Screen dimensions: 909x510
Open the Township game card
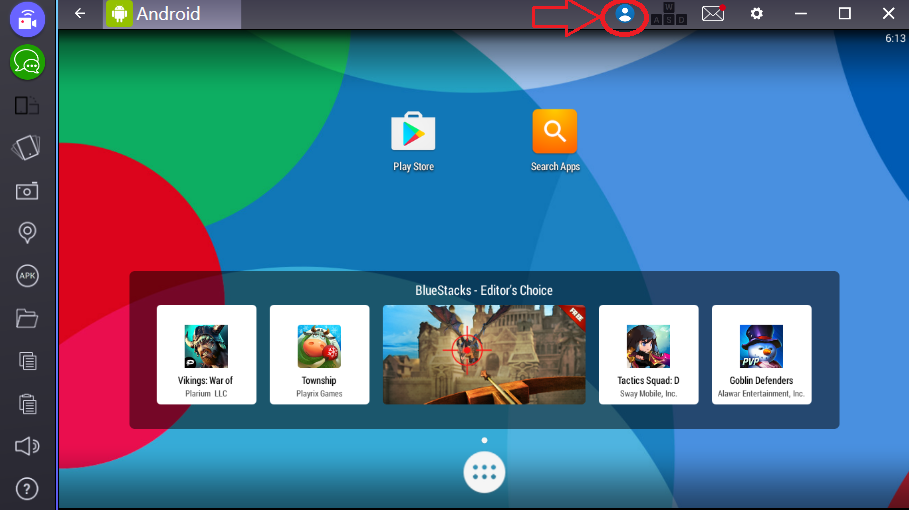click(319, 355)
